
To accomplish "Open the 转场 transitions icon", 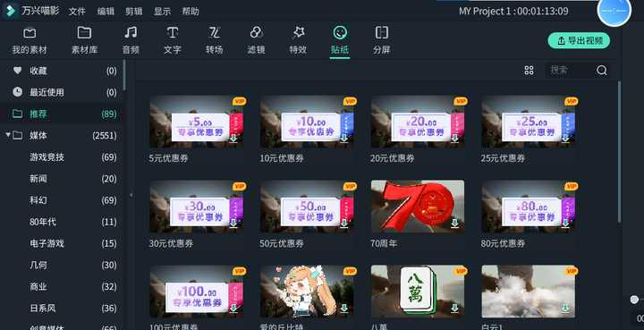I will coord(215,32).
